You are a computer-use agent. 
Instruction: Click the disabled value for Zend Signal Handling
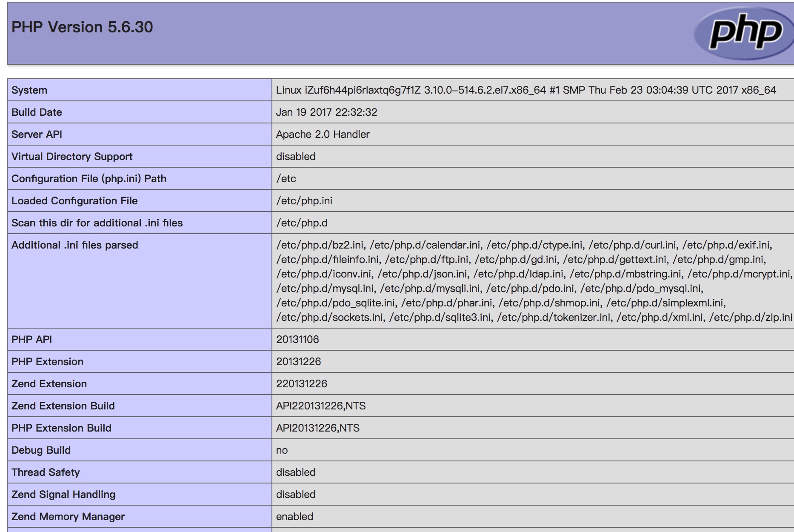(x=296, y=495)
